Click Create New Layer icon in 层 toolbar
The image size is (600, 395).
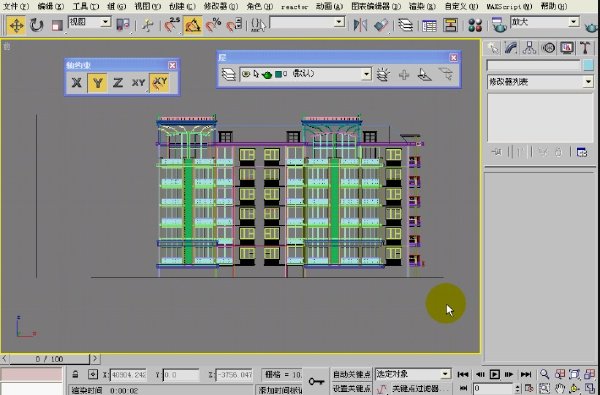point(383,74)
